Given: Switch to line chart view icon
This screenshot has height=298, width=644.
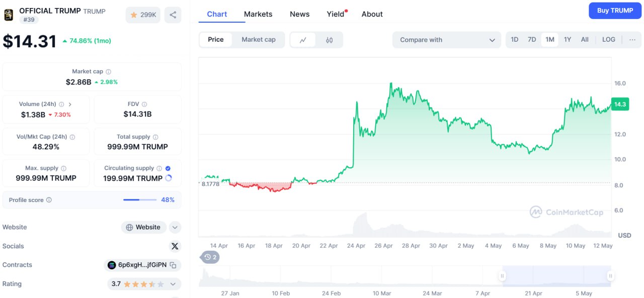Looking at the screenshot, I should (x=303, y=40).
